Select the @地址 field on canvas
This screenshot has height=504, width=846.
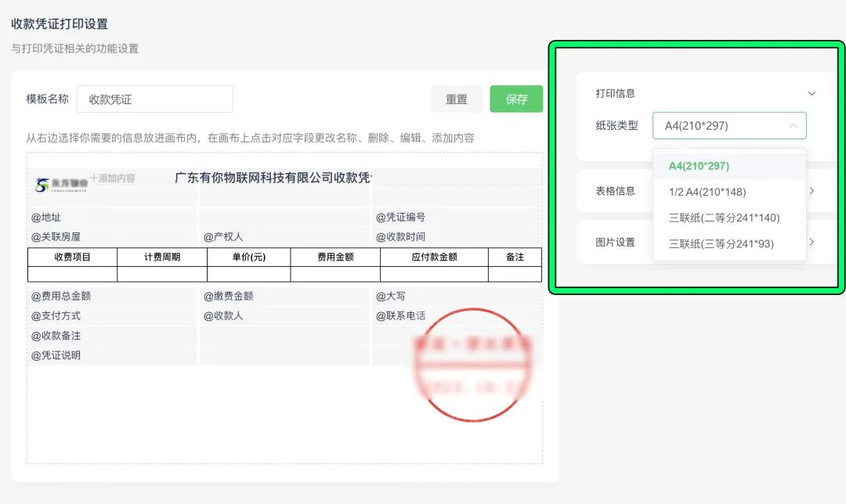point(46,217)
